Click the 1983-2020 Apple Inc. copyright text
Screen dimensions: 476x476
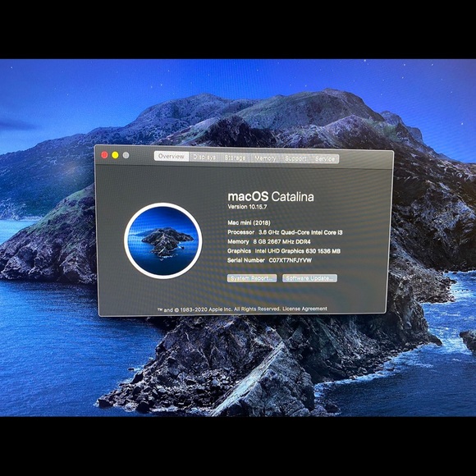click(x=219, y=309)
